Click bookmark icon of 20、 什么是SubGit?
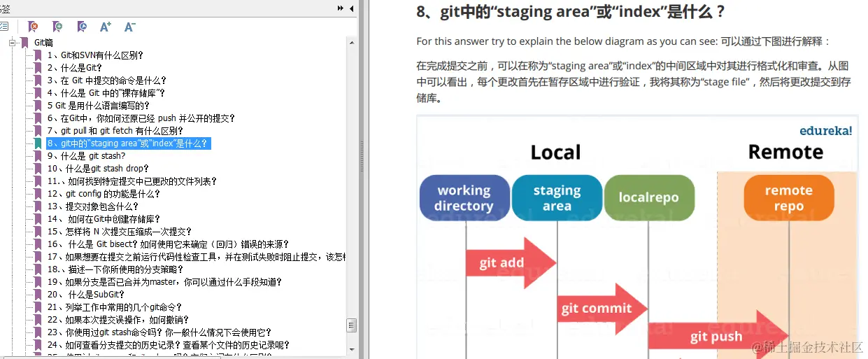The image size is (868, 359). click(x=38, y=295)
